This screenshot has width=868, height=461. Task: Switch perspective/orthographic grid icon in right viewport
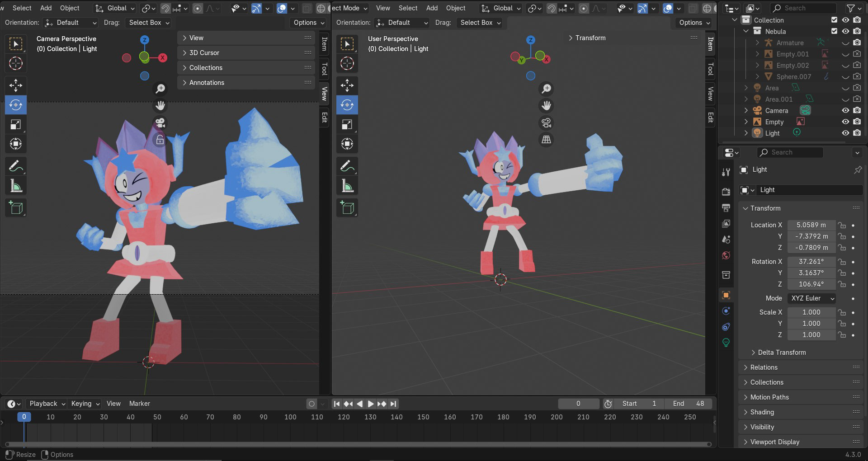[x=547, y=140]
